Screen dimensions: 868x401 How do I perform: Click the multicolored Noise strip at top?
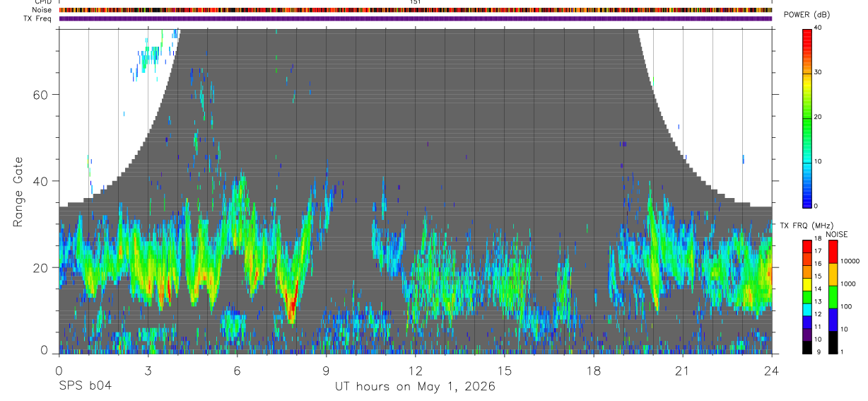pos(416,10)
